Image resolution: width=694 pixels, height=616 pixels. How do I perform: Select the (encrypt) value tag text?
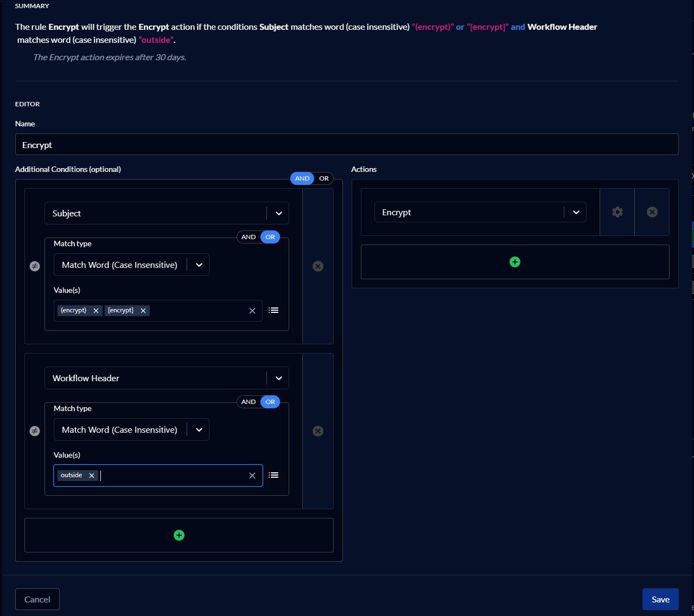click(x=73, y=311)
